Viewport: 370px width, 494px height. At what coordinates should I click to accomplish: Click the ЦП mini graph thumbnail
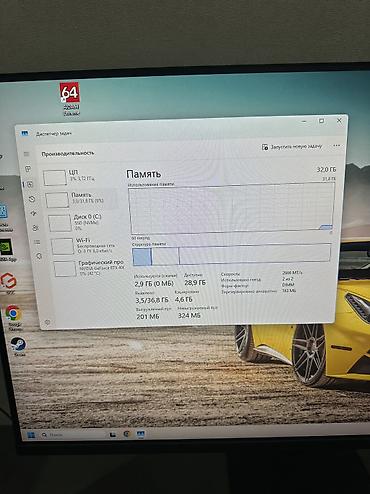[55, 178]
